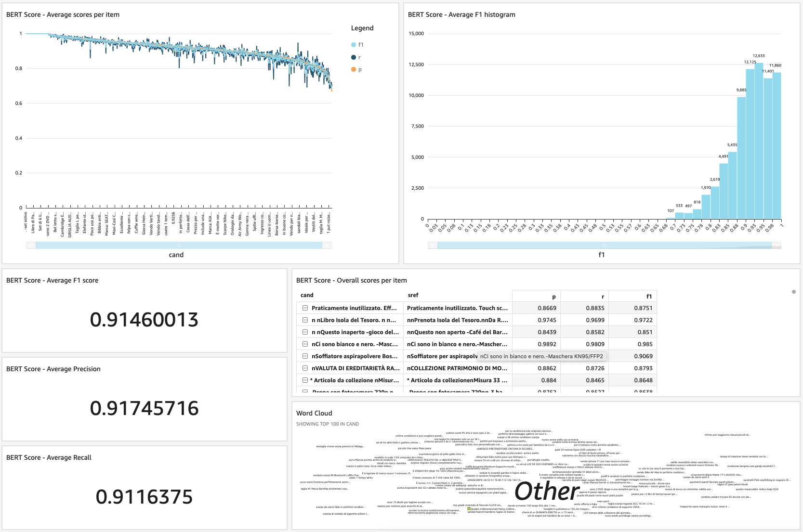
Task: Click the Average Precision value 0.91745716
Action: [x=144, y=408]
